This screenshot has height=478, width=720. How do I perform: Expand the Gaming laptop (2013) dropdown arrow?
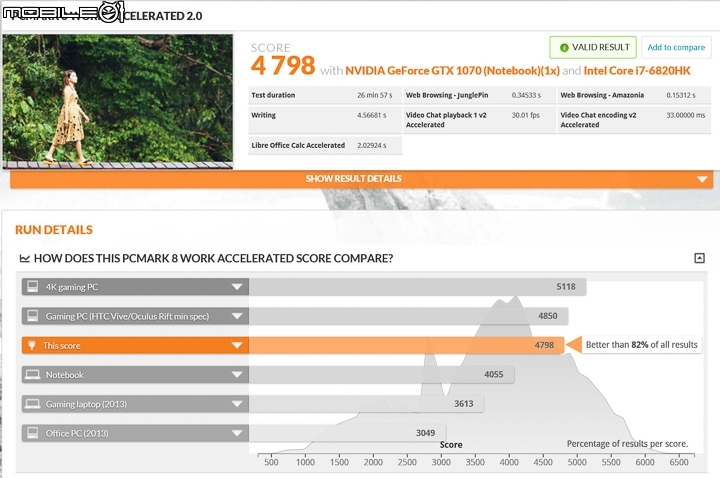237,405
